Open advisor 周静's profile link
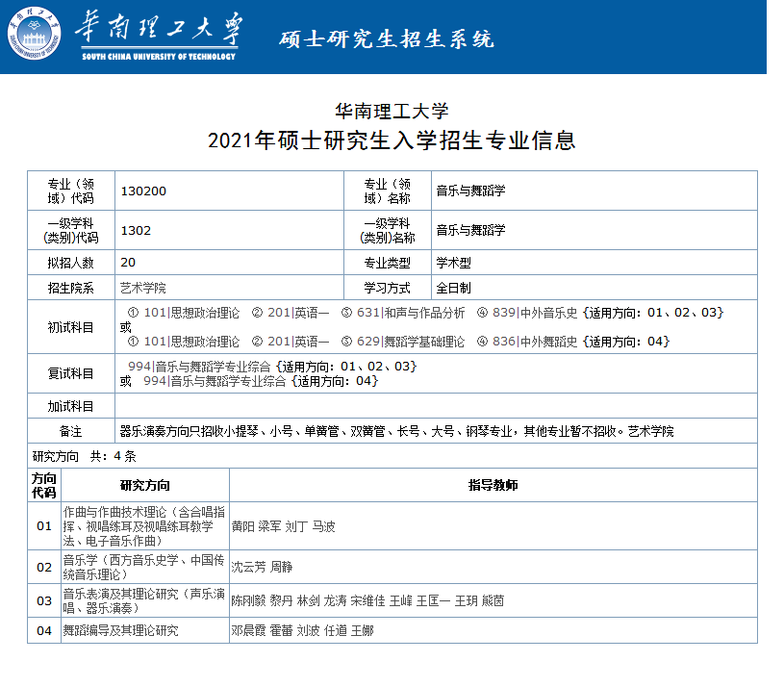The width and height of the screenshot is (784, 687). pos(281,568)
